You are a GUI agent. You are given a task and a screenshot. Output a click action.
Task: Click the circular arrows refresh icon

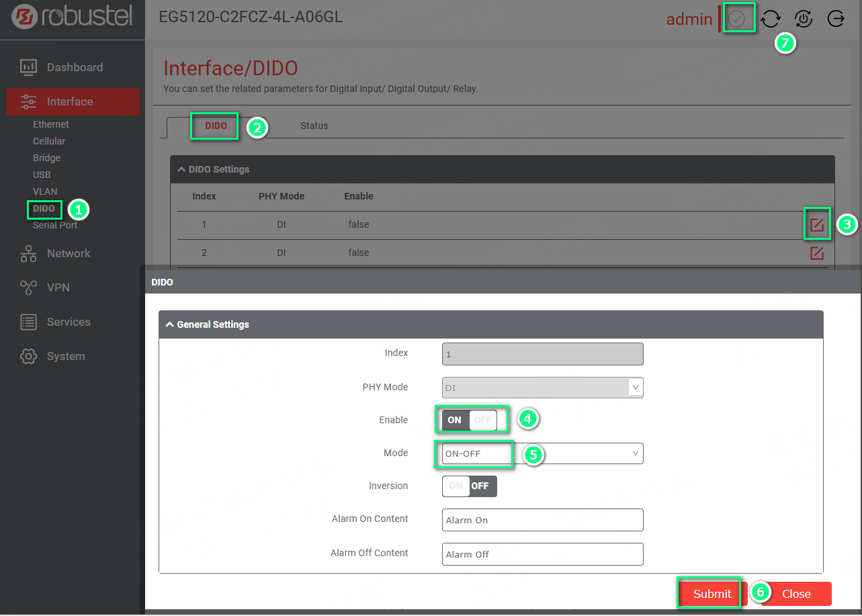click(x=771, y=19)
